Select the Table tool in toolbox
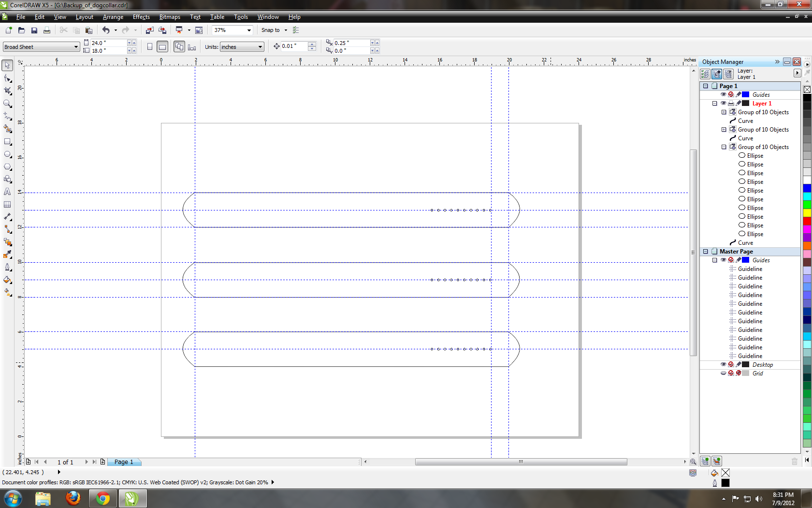This screenshot has width=812, height=508. (7, 205)
